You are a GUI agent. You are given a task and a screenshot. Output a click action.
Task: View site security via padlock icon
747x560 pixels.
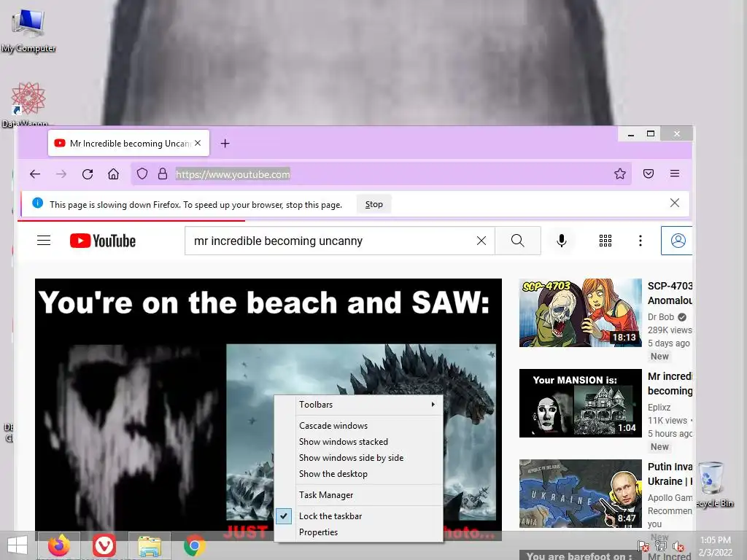(x=163, y=174)
